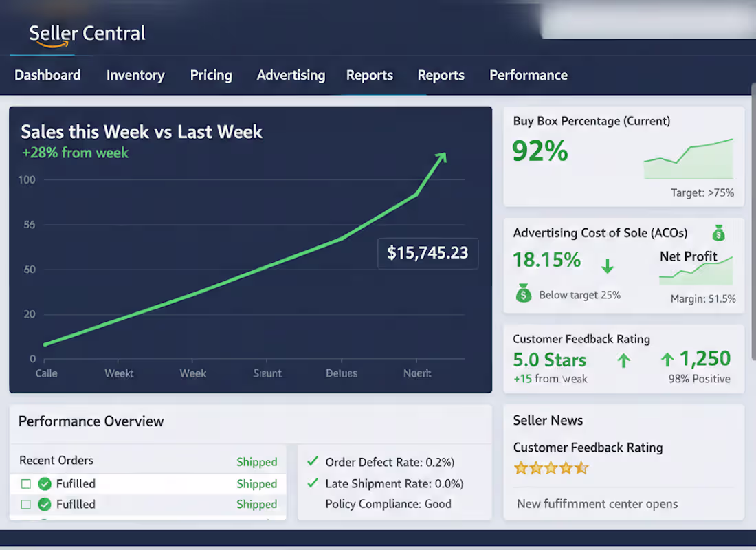Click the Margin: 51.5% label
This screenshot has height=550, width=756.
703,298
